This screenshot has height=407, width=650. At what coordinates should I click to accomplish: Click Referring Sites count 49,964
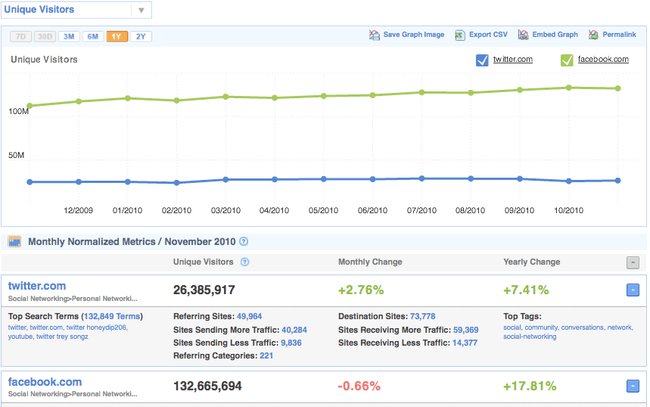click(249, 316)
